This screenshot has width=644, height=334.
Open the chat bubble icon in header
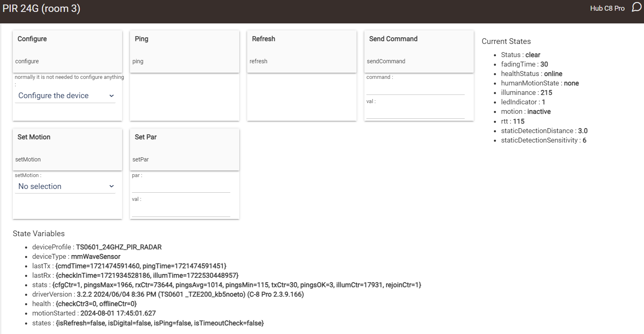click(x=637, y=7)
